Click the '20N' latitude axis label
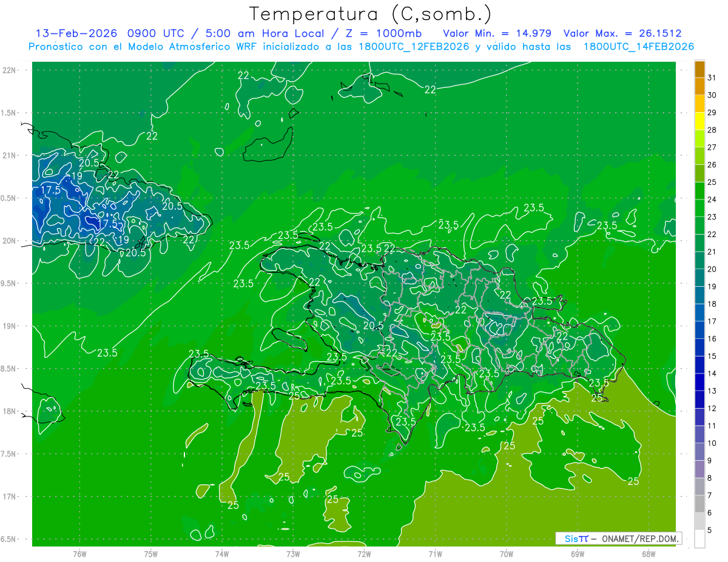 (9, 241)
